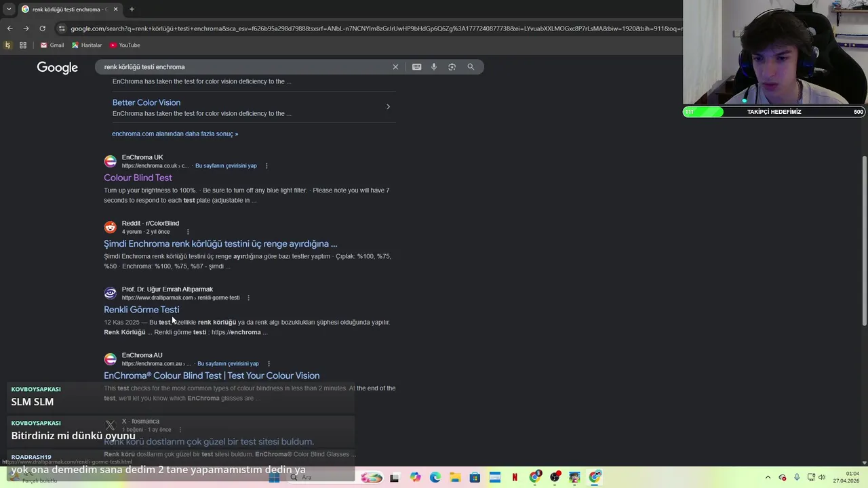
Task: Show hidden system tray icons chevron
Action: [768, 478]
